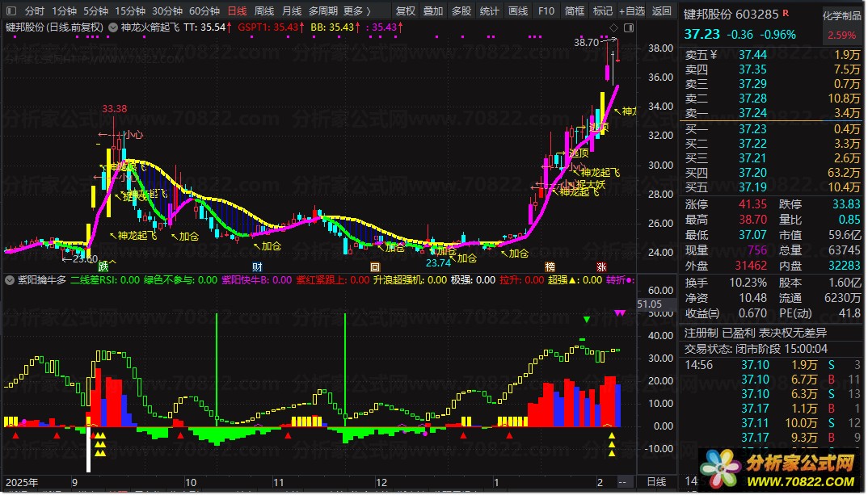
Task: Select the 60分钟 period tab
Action: [204, 10]
